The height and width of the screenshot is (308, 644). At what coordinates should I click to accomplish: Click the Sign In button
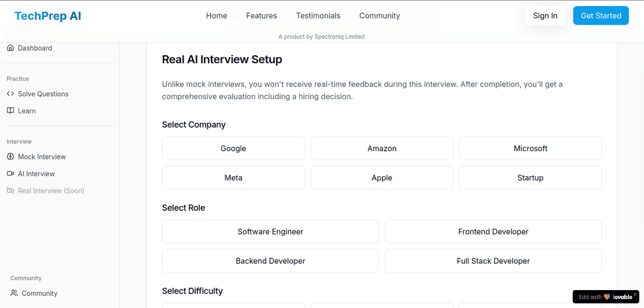pyautogui.click(x=545, y=16)
